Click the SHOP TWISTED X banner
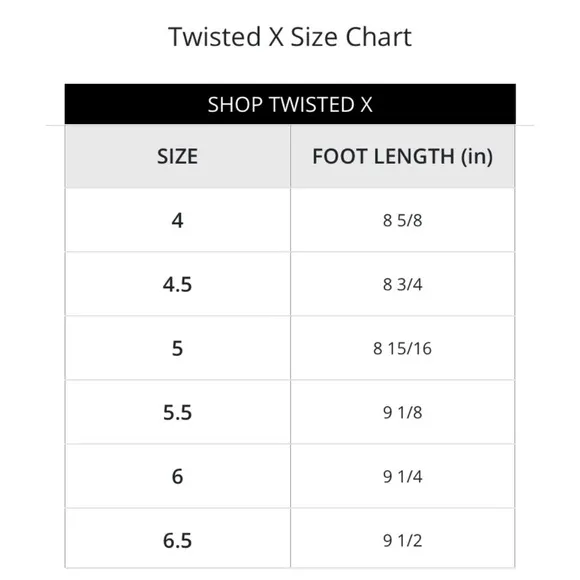This screenshot has height=580, width=580. coord(290,104)
